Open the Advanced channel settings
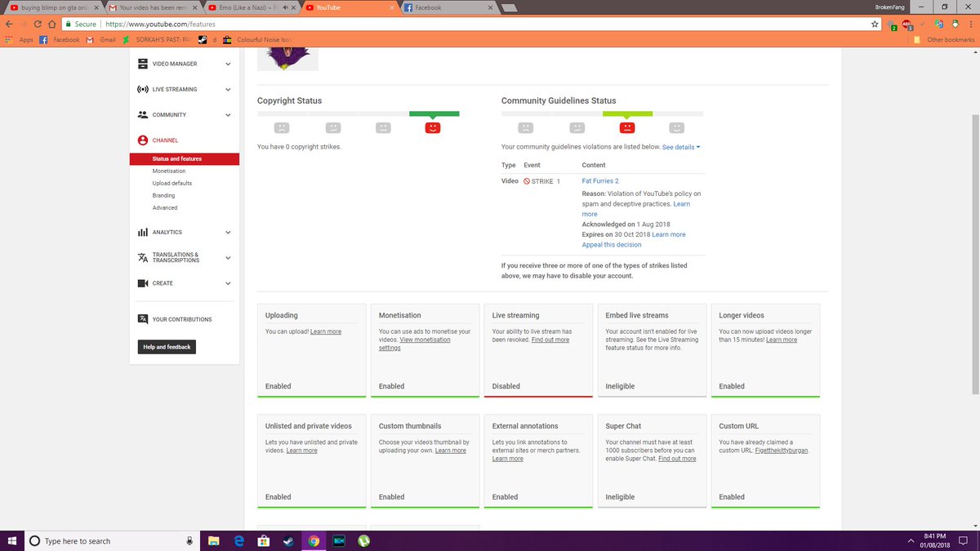The height and width of the screenshot is (551, 980). (165, 208)
